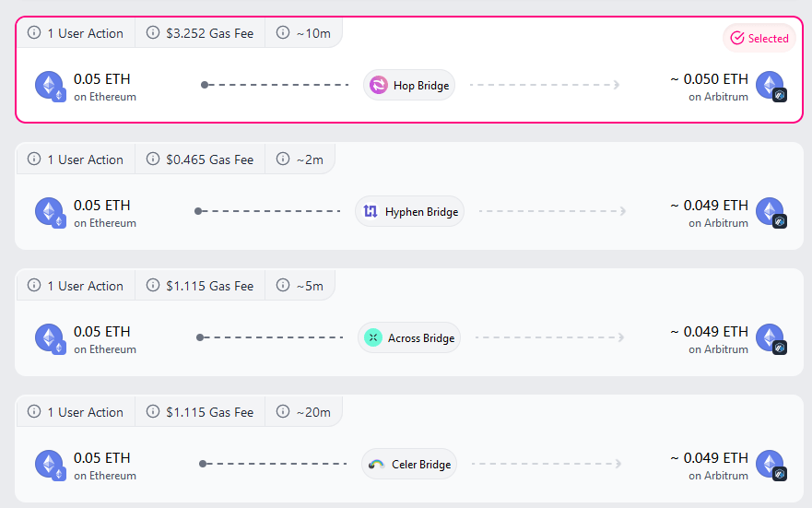Click the Across Bridge logo icon
812x508 pixels.
(373, 337)
